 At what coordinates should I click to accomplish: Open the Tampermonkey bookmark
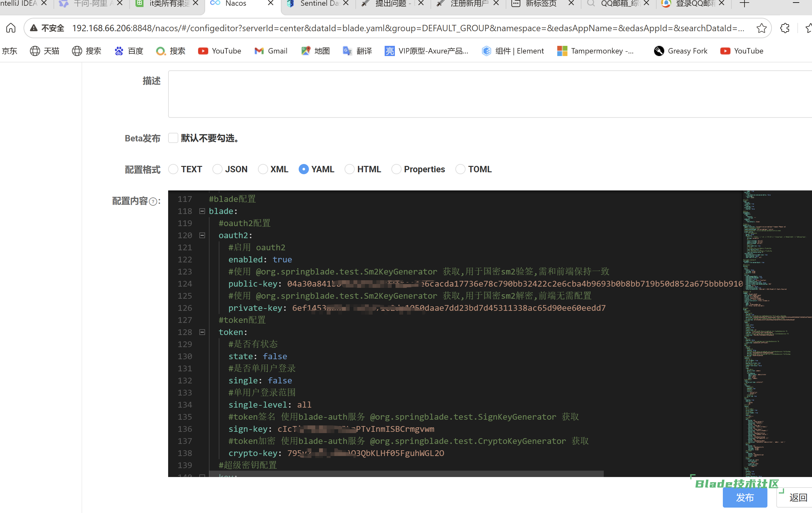point(595,51)
